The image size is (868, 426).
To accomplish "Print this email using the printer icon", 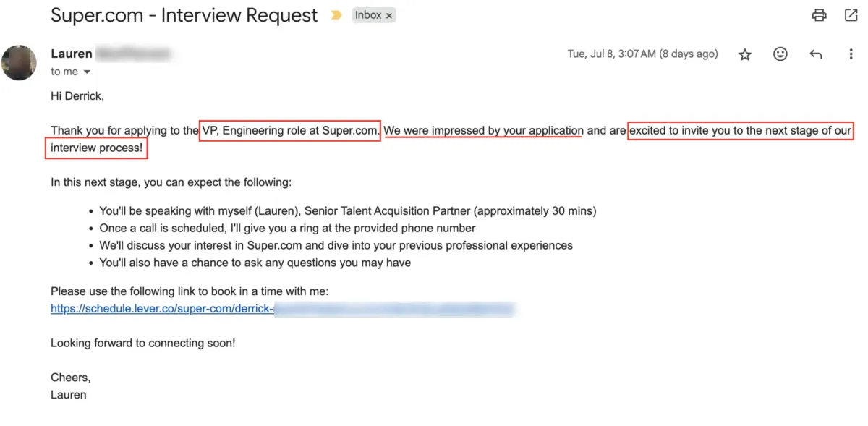I will 819,15.
